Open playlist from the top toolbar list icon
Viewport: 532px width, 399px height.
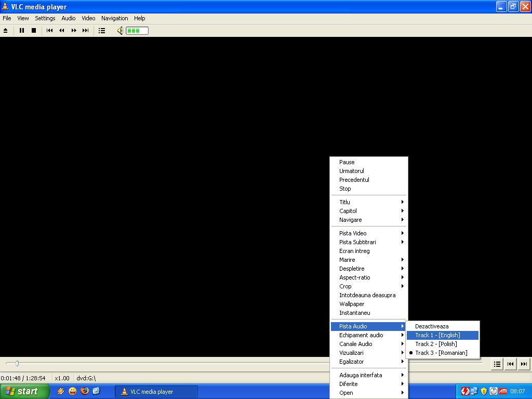click(102, 31)
